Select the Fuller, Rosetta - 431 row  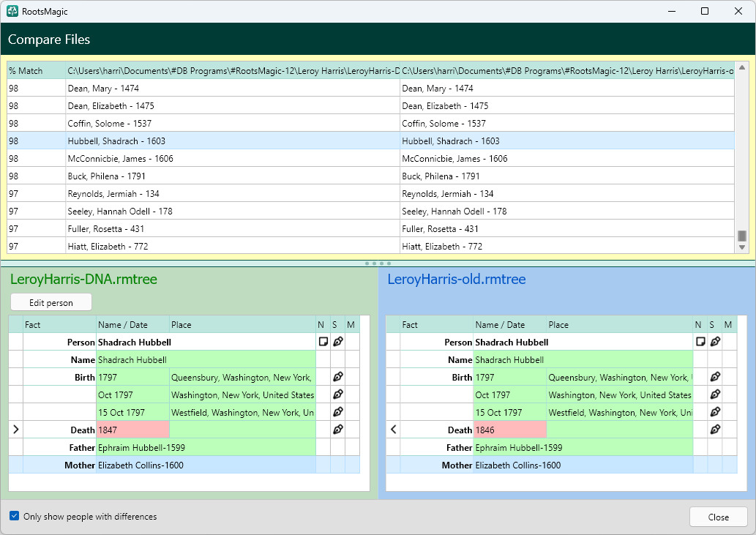371,229
